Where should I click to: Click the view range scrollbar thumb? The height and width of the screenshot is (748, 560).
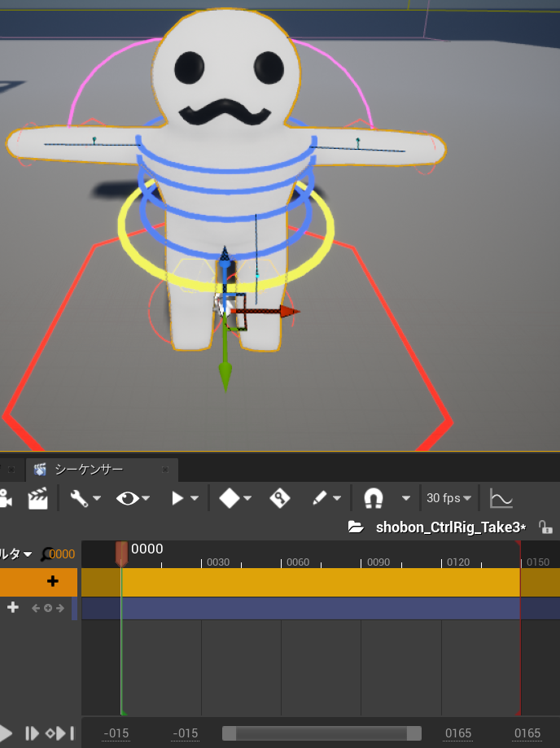coord(322,733)
